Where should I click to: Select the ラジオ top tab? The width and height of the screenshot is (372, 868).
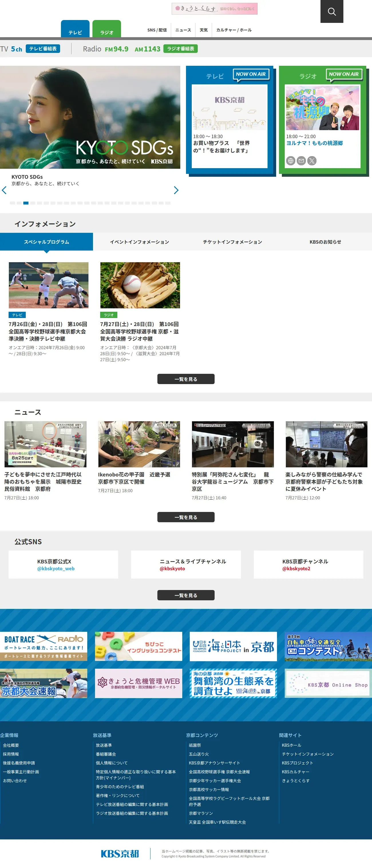106,29
